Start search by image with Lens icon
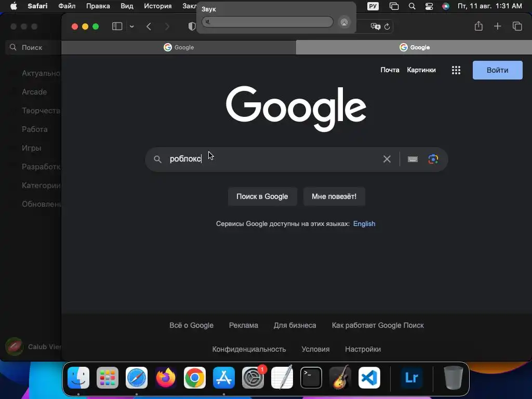Viewport: 532px width, 399px height. click(433, 159)
